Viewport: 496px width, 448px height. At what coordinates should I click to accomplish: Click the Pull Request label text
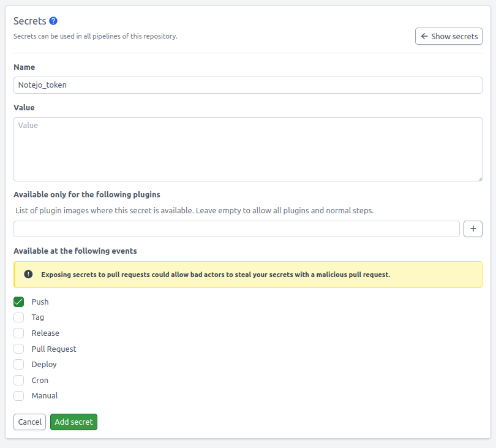click(x=54, y=349)
